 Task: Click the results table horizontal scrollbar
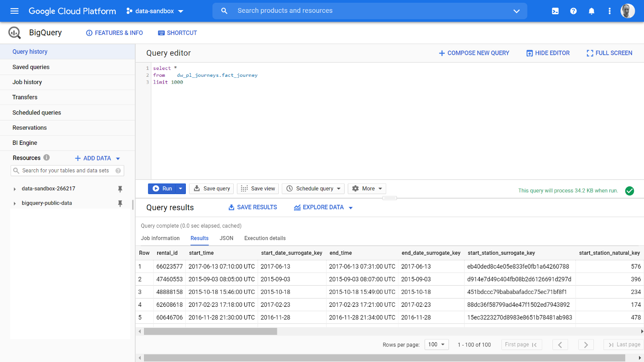pyautogui.click(x=211, y=331)
